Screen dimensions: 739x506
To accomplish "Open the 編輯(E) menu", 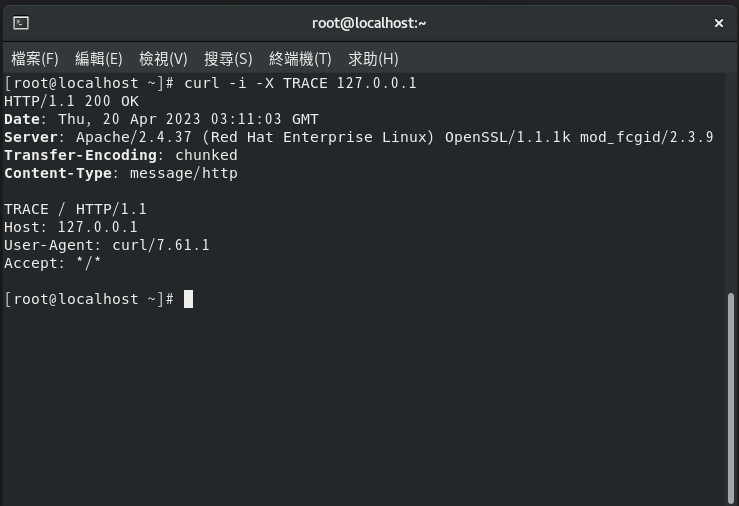I will coord(99,59).
